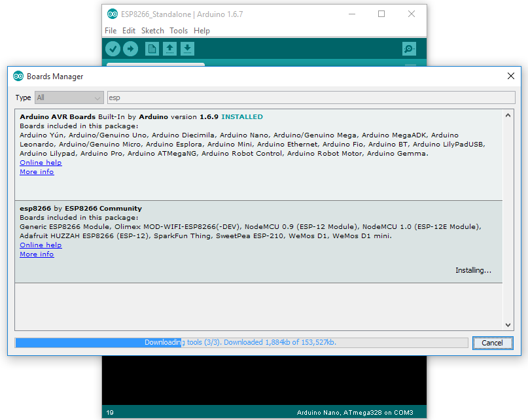This screenshot has height=420, width=528.
Task: Click the download progress bar
Action: (241, 343)
